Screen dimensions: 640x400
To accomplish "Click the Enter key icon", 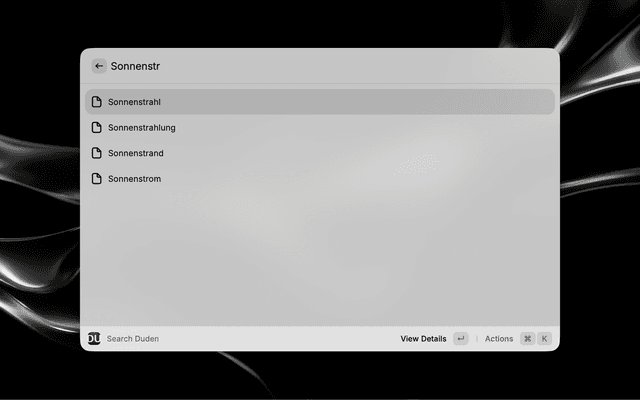I will point(461,338).
